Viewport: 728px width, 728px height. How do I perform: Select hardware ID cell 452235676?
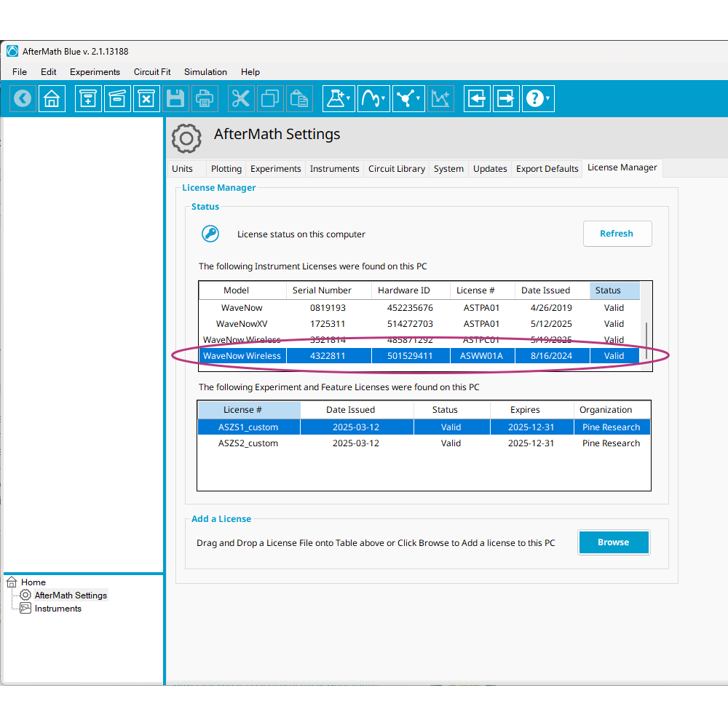[x=410, y=308]
